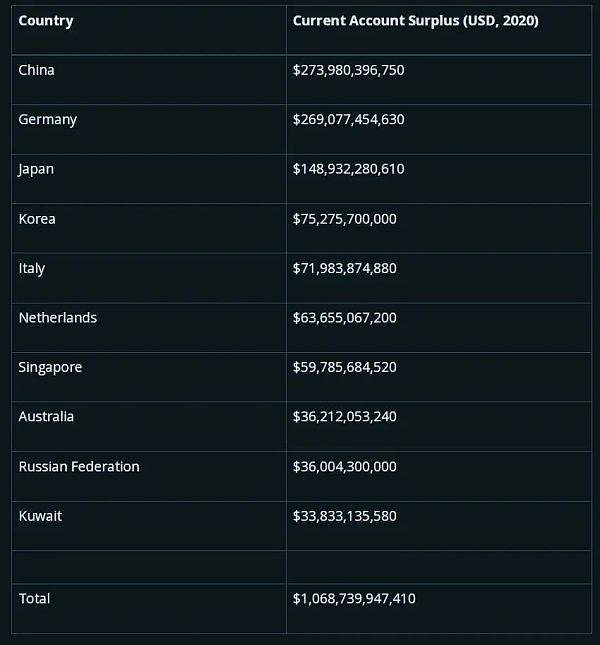Select Germany's value $269,077,454,630
600x645 pixels.
coord(348,120)
